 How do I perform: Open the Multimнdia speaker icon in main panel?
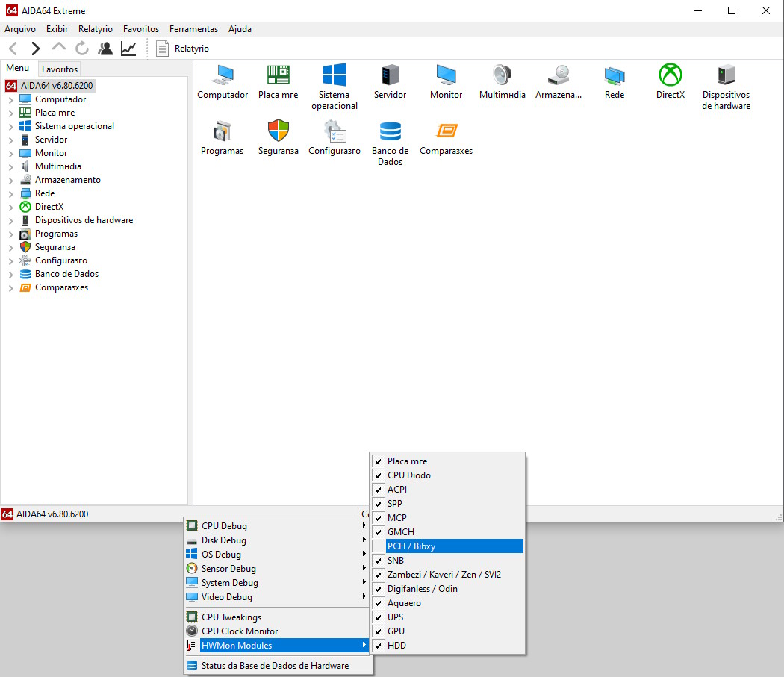pyautogui.click(x=502, y=75)
